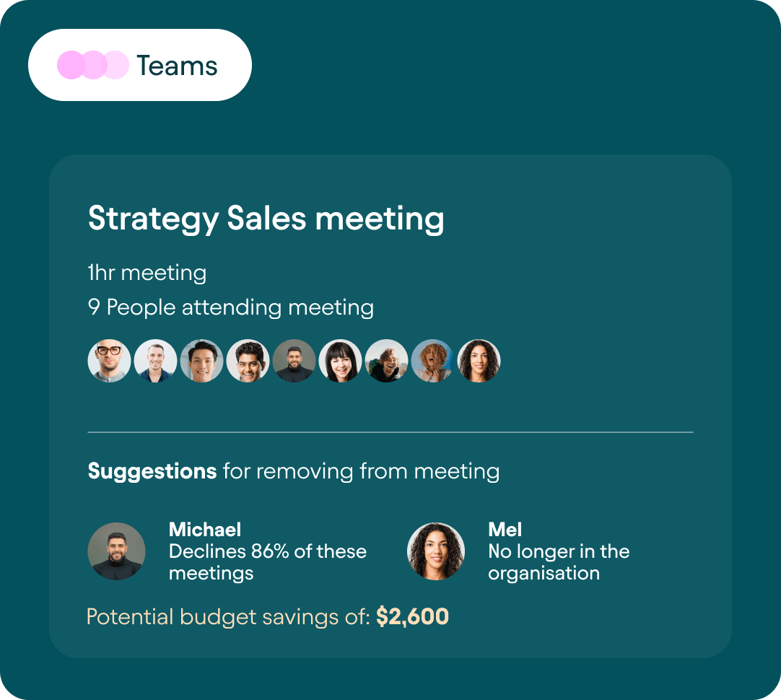Click the '9 People attending meeting' text
The height and width of the screenshot is (700, 781).
pos(230,307)
